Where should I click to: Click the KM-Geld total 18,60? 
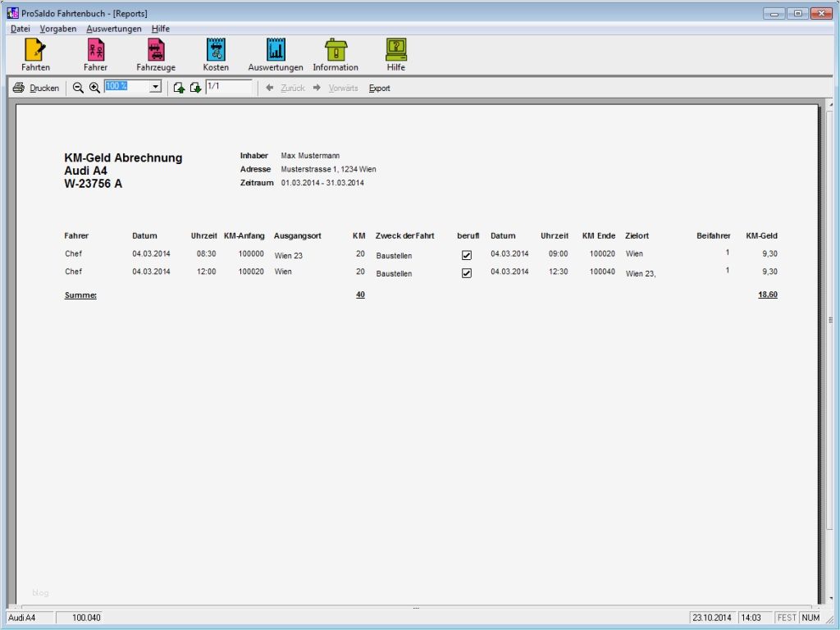pos(768,294)
